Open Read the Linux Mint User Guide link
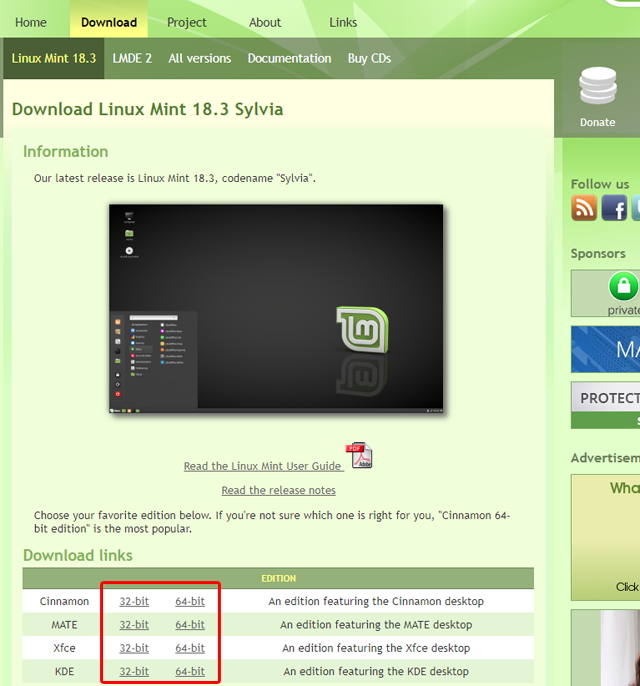Image resolution: width=640 pixels, height=686 pixels. pos(262,466)
